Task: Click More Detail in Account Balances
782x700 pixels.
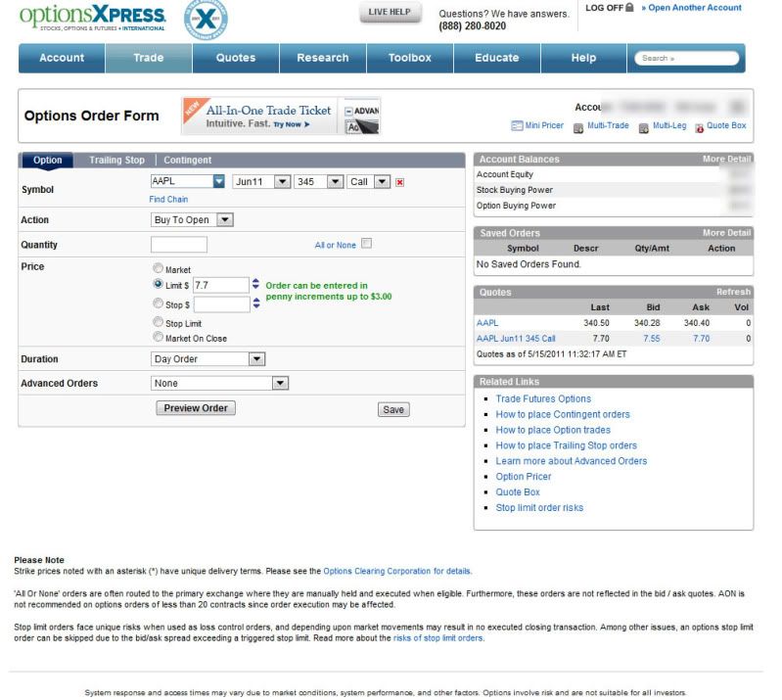Action: (726, 160)
